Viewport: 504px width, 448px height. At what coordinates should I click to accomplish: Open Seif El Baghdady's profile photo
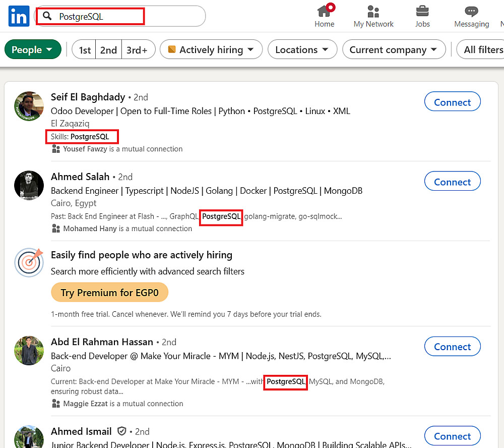(29, 106)
